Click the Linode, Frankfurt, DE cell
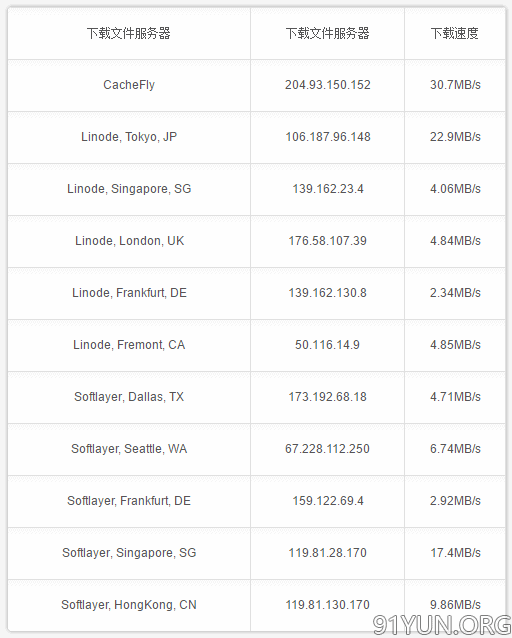This screenshot has height=638, width=512. (x=129, y=293)
